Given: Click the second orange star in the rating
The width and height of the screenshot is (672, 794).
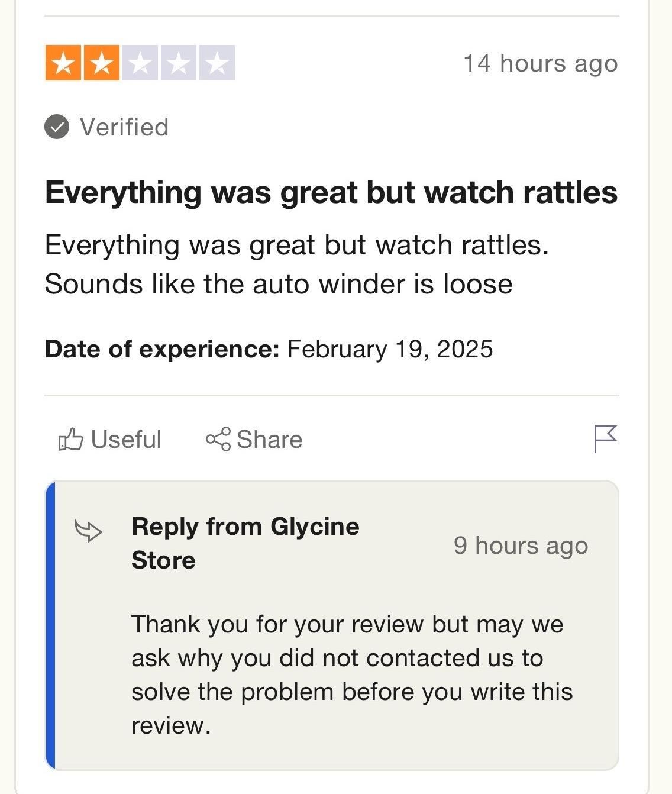Looking at the screenshot, I should click(x=101, y=63).
